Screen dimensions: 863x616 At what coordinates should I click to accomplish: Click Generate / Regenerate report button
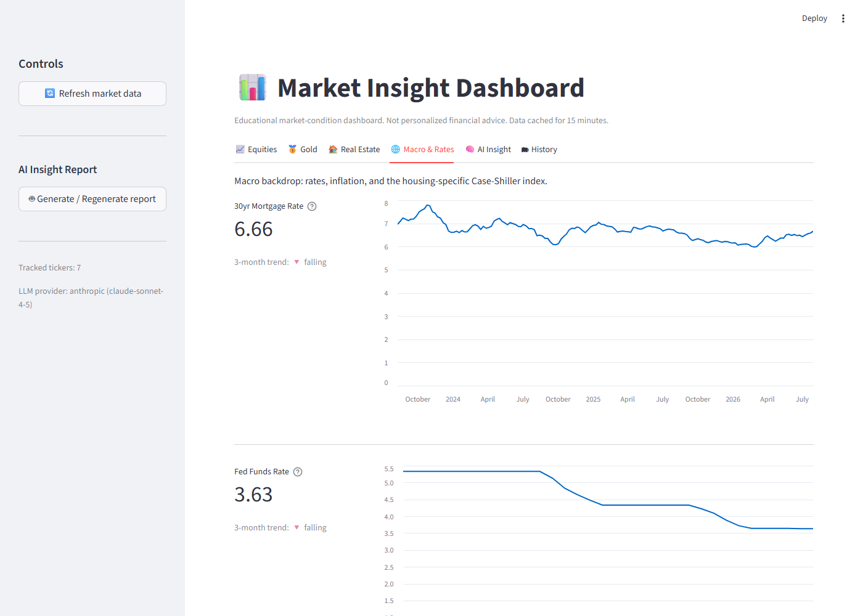point(92,199)
